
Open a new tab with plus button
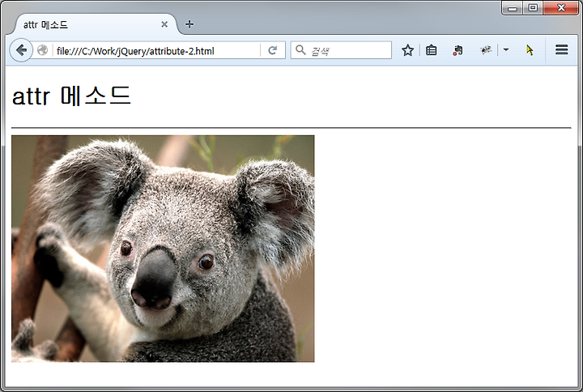coord(189,24)
